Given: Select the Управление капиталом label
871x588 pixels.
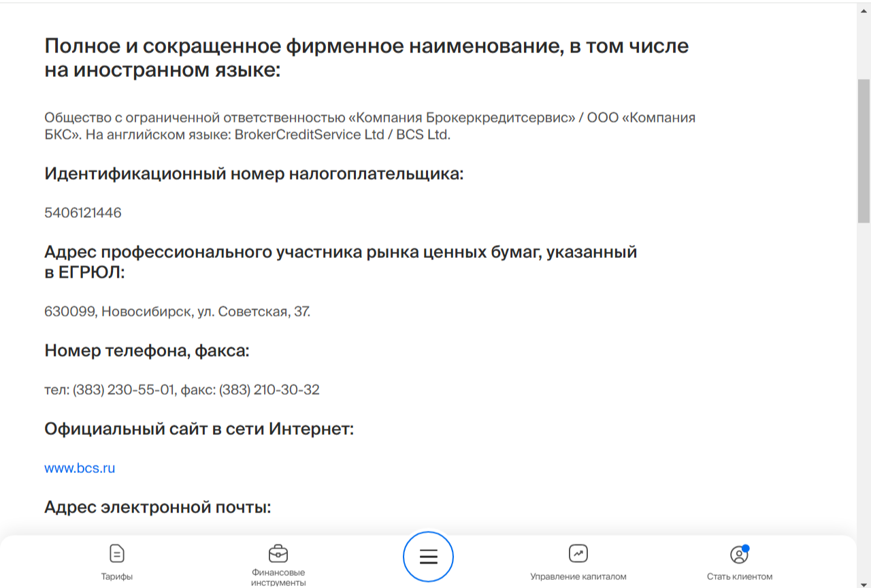Looking at the screenshot, I should pyautogui.click(x=578, y=576).
